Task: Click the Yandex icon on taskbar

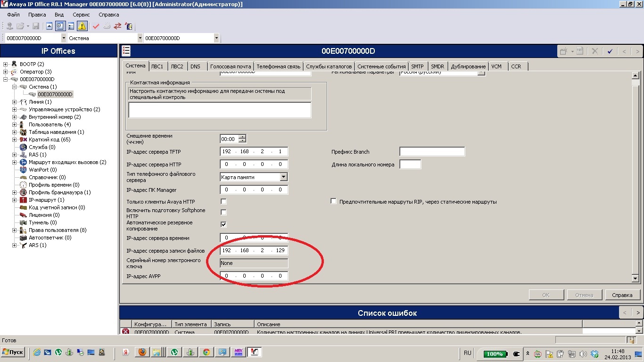Action: coord(126,352)
